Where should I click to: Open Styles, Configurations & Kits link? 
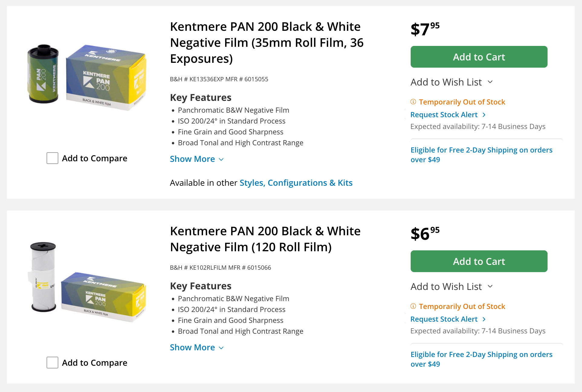(x=296, y=183)
